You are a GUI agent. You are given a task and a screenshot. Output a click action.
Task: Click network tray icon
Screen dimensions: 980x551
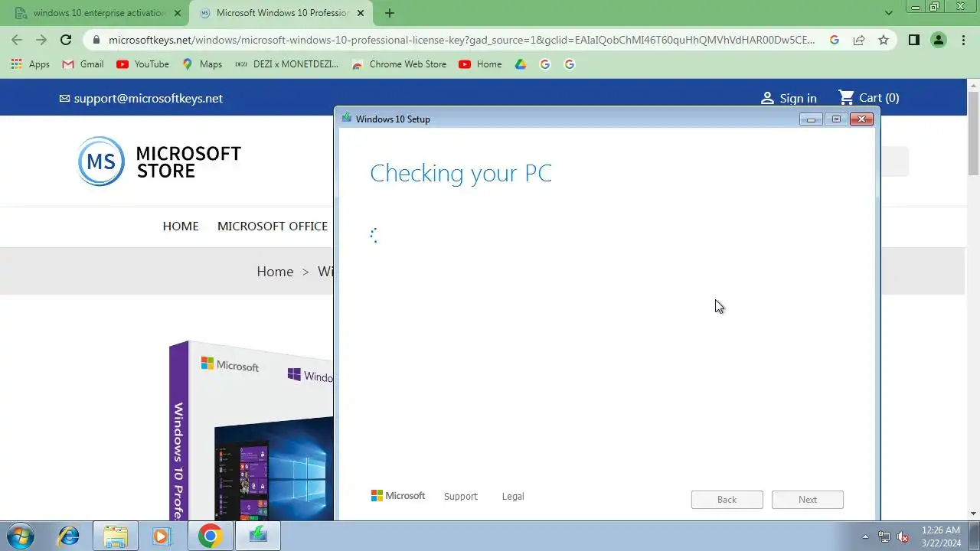pyautogui.click(x=884, y=536)
